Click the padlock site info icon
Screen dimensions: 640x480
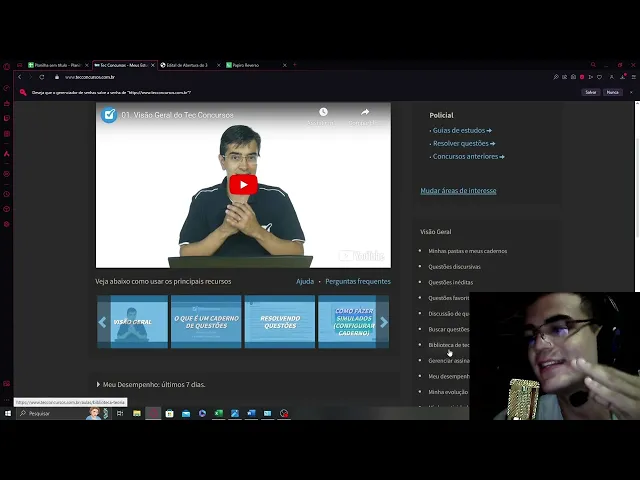click(x=57, y=77)
